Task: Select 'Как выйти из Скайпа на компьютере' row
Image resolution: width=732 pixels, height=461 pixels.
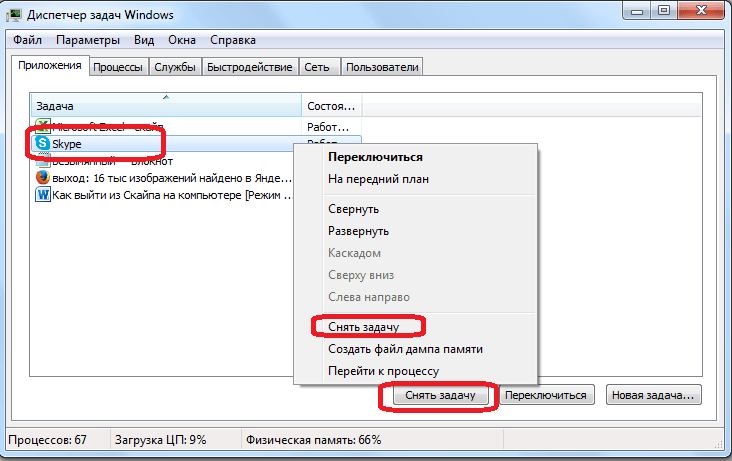Action: click(163, 195)
